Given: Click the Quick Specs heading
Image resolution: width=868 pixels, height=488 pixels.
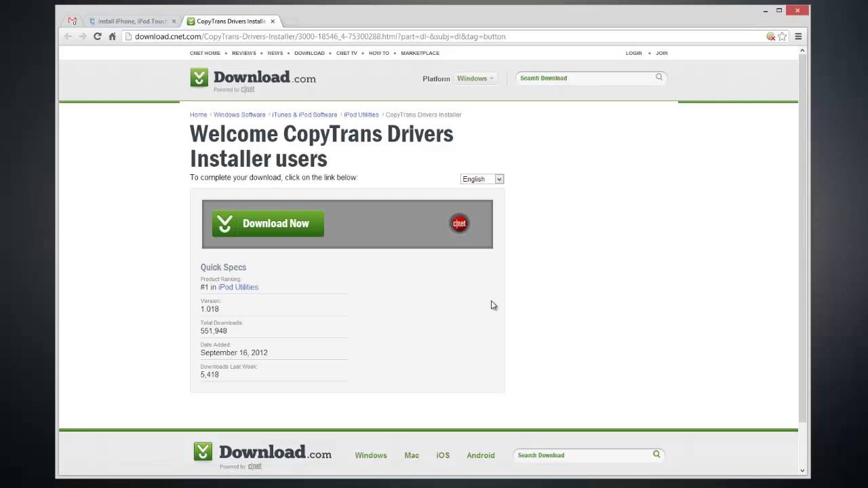Looking at the screenshot, I should 223,267.
